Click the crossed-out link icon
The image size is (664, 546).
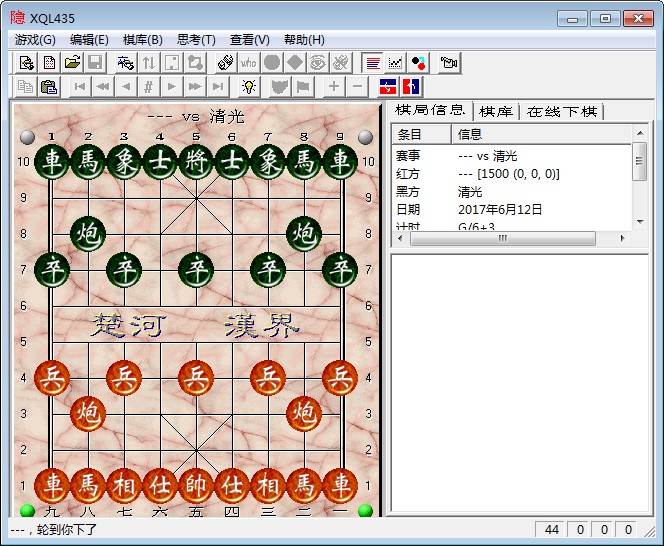[x=340, y=63]
